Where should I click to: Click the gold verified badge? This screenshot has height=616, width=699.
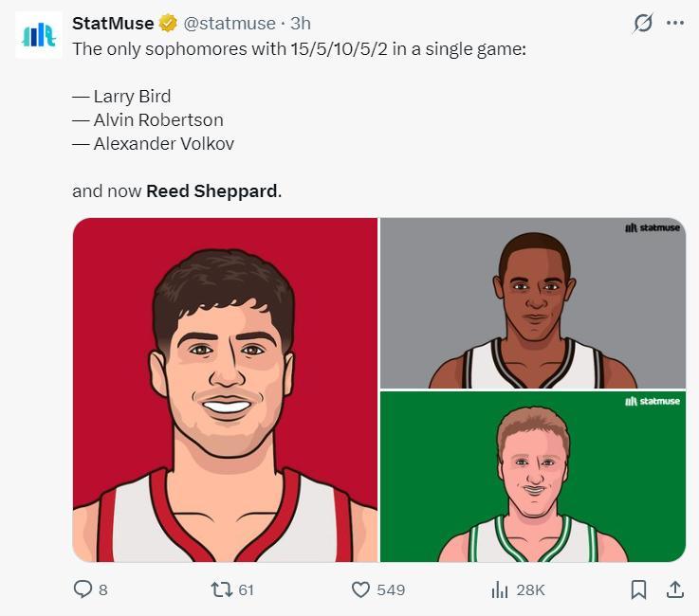tap(168, 23)
